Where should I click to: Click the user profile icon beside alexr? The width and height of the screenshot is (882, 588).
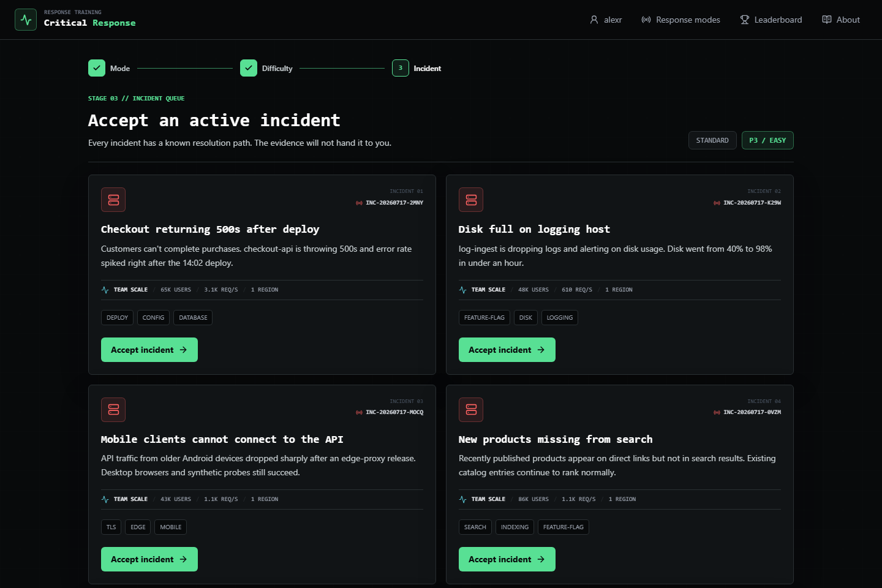594,20
